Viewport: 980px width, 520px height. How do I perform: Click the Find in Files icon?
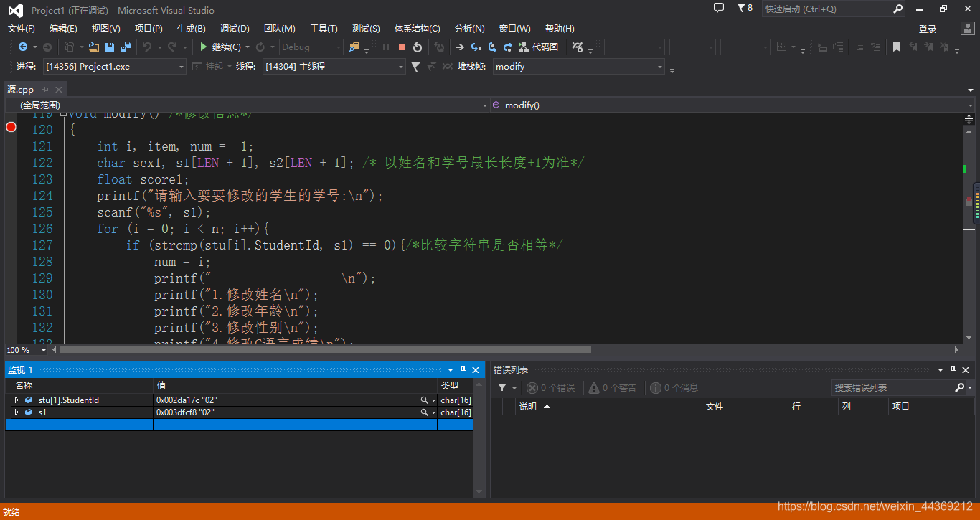[x=354, y=47]
